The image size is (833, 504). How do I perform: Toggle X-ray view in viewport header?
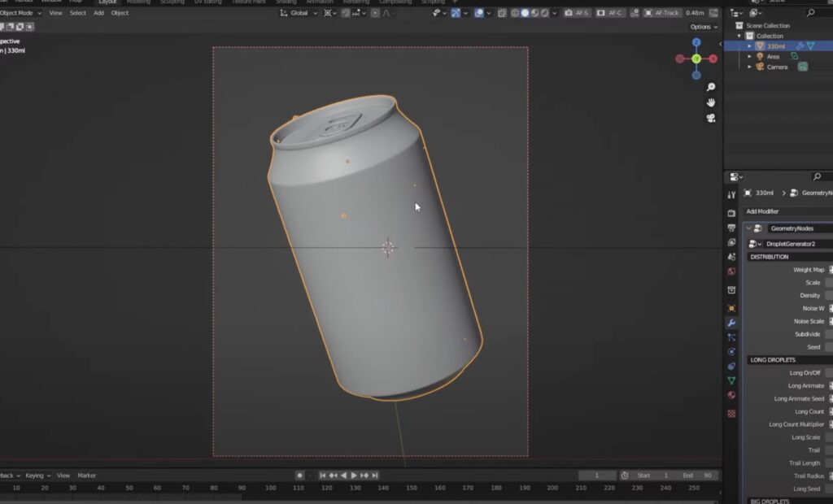coord(501,13)
